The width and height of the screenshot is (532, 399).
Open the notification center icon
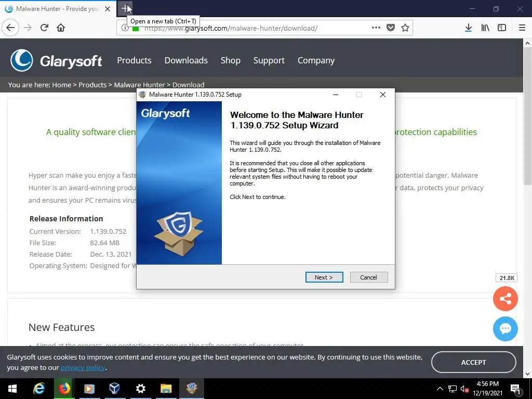click(x=516, y=389)
